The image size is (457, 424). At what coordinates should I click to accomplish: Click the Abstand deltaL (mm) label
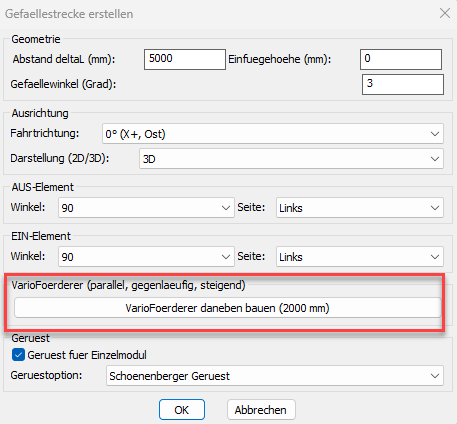[x=64, y=59]
